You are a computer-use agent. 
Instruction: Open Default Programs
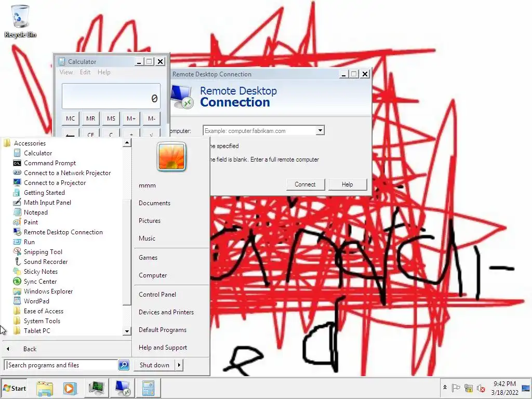(163, 330)
